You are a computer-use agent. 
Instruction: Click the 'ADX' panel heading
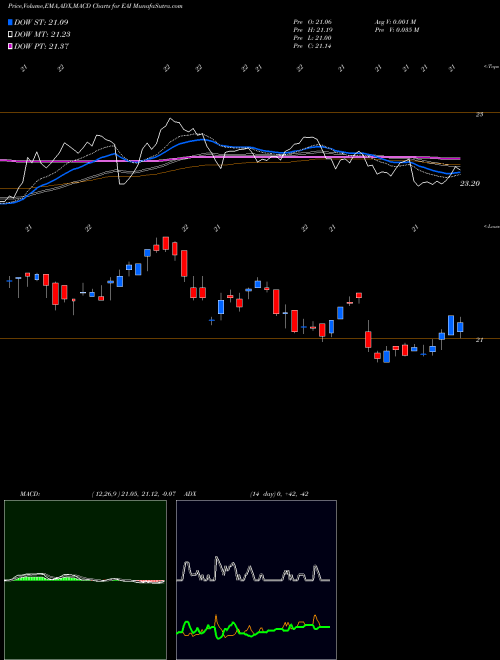[191, 494]
